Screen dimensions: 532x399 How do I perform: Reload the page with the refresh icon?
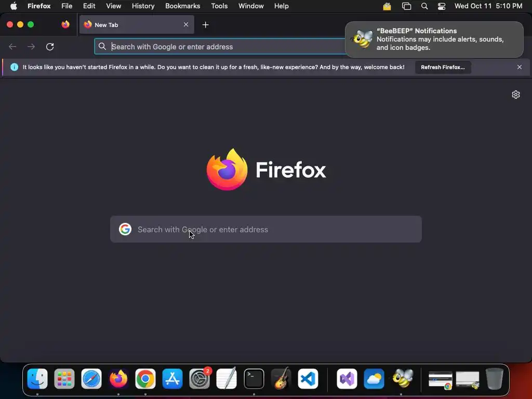point(50,46)
